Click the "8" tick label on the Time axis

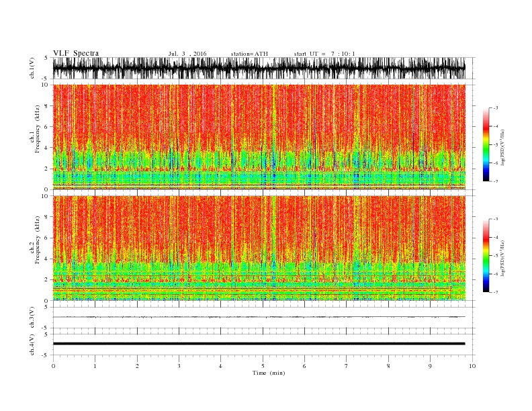coord(388,366)
